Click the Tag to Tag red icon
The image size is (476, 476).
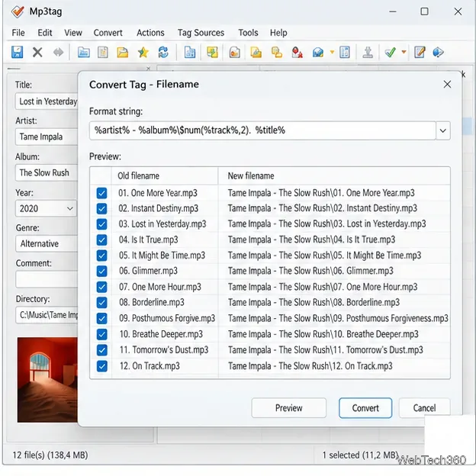click(297, 52)
